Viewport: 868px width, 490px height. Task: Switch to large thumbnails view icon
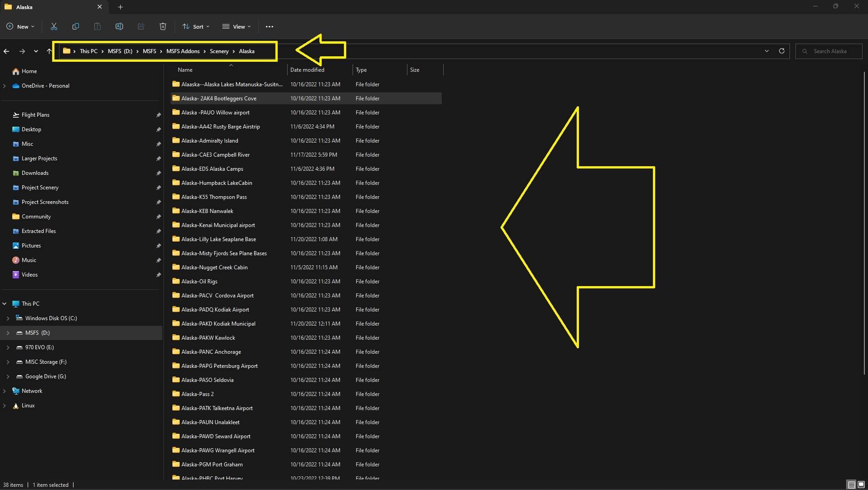pos(861,485)
